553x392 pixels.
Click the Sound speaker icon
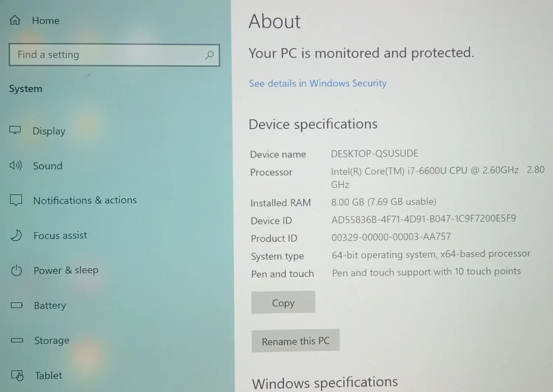coord(15,165)
